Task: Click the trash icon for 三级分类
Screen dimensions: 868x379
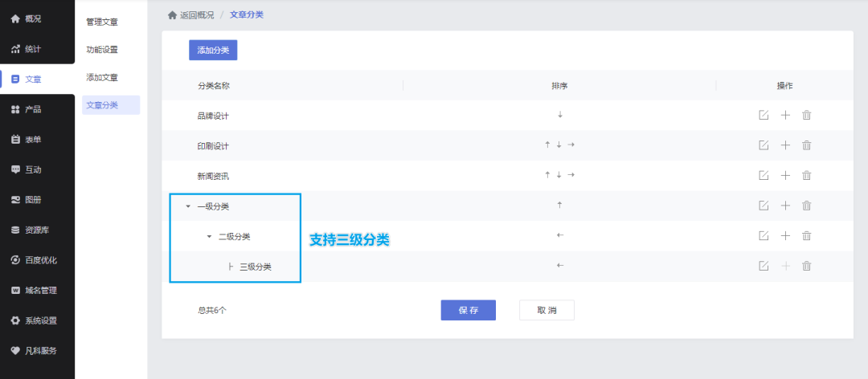Action: coord(807,266)
